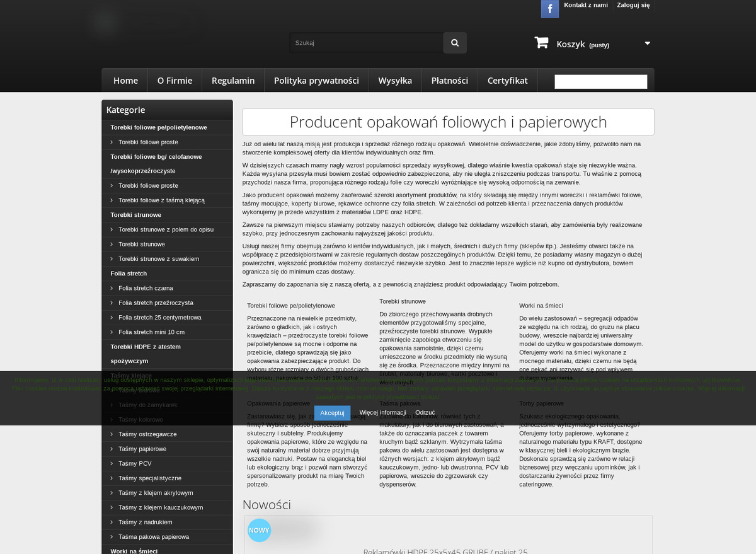Select Folia stretch mini 10 cm
Image resolution: width=756 pixels, height=554 pixels.
[151, 332]
